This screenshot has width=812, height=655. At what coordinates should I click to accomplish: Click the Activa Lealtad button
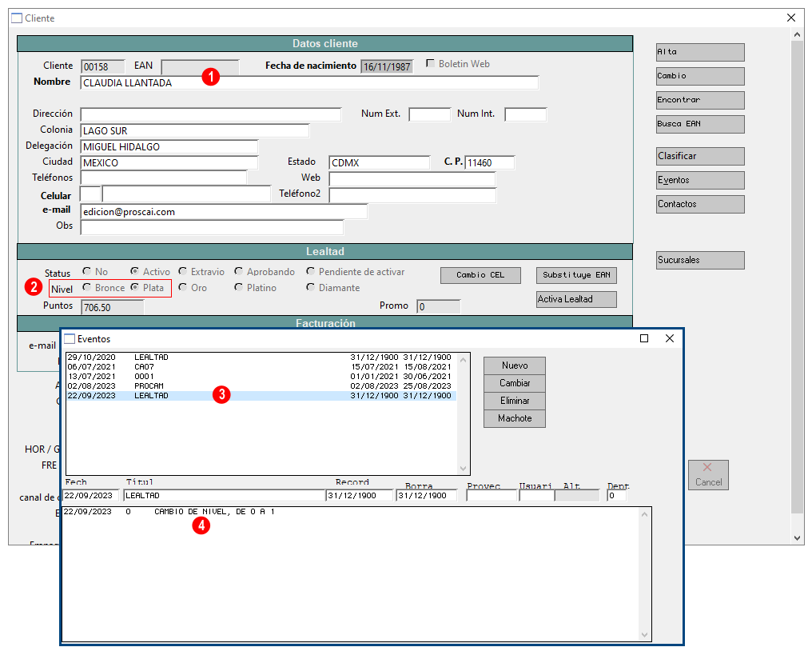[x=576, y=299]
